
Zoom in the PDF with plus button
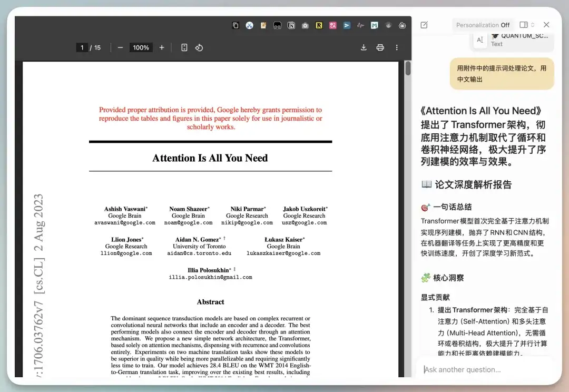tap(162, 47)
